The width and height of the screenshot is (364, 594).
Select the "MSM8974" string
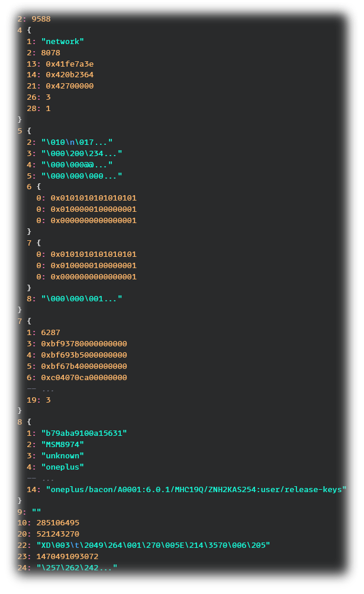pos(62,444)
